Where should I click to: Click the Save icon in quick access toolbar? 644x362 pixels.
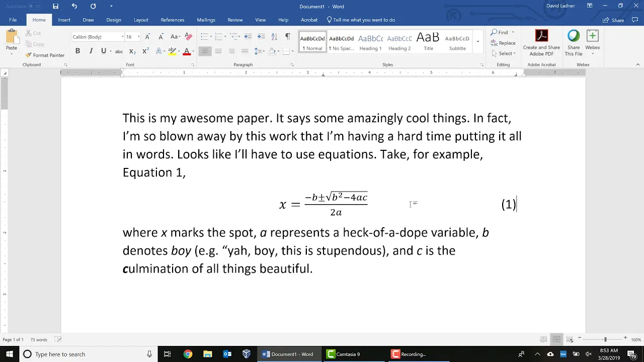point(55,6)
